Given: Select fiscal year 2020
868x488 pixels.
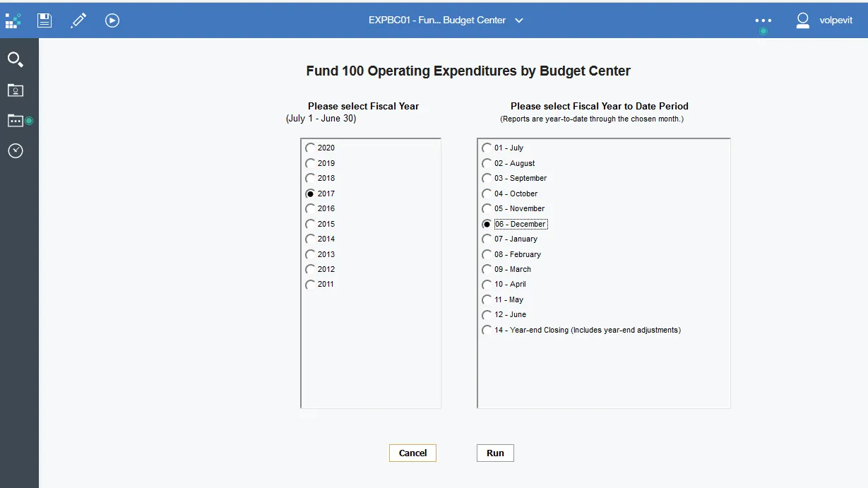Looking at the screenshot, I should coord(311,148).
